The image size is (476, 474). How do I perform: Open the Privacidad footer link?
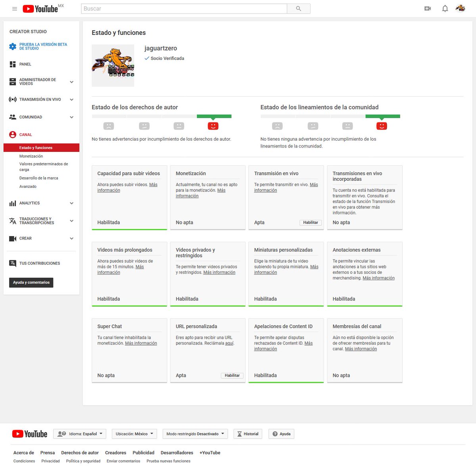click(50, 461)
